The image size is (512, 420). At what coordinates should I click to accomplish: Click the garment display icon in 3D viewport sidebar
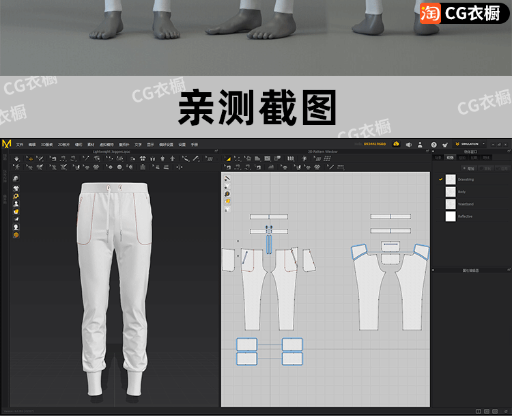click(16, 188)
